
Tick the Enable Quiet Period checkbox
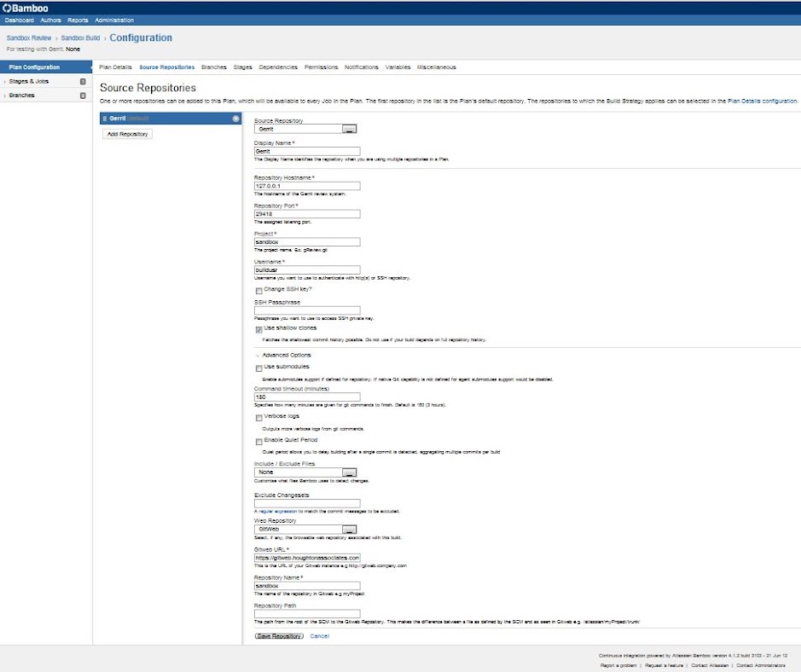click(259, 442)
